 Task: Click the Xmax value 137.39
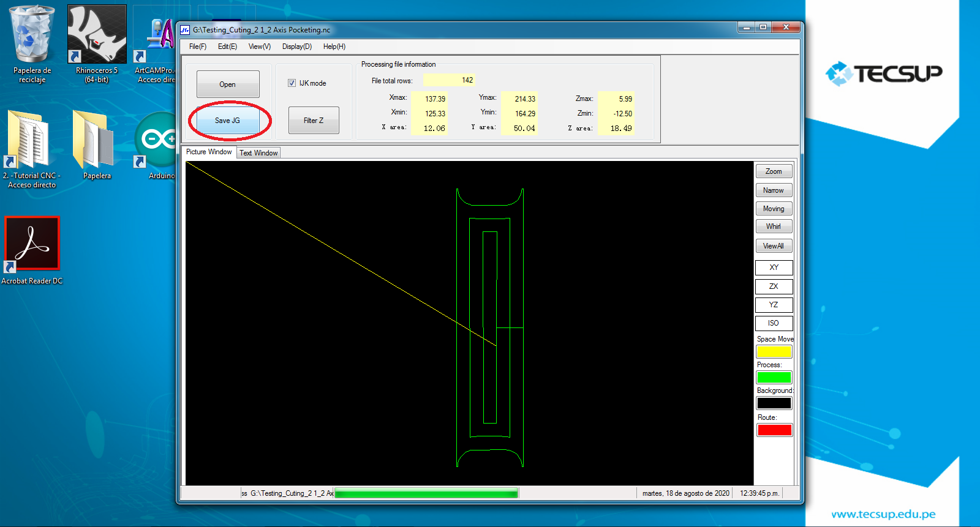tap(429, 99)
